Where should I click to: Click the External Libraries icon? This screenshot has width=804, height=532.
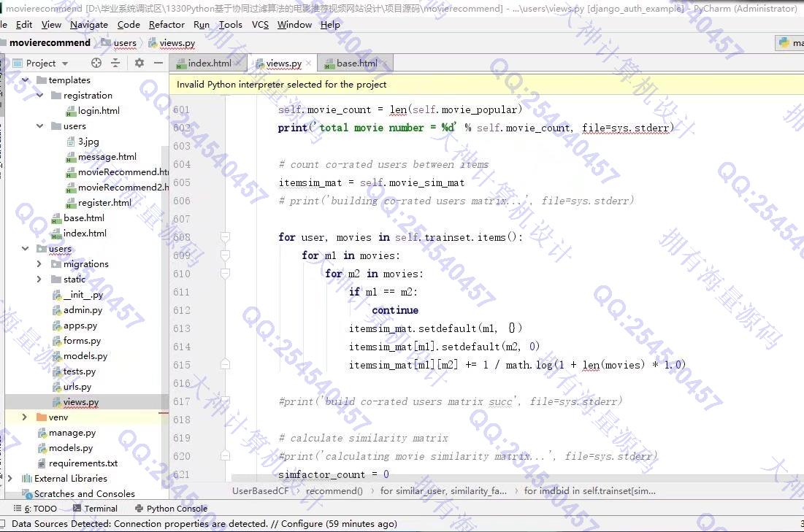[27, 479]
